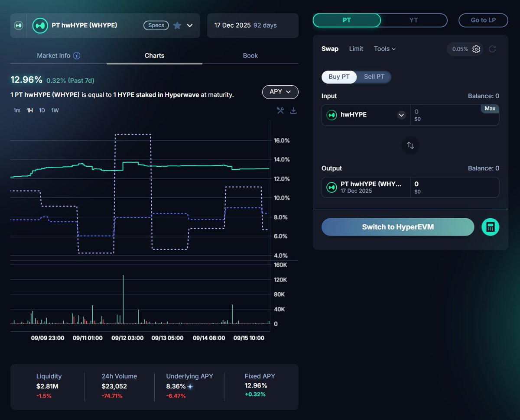Click the market list icon at top left
Screen dimensions: 520x420
[19, 26]
